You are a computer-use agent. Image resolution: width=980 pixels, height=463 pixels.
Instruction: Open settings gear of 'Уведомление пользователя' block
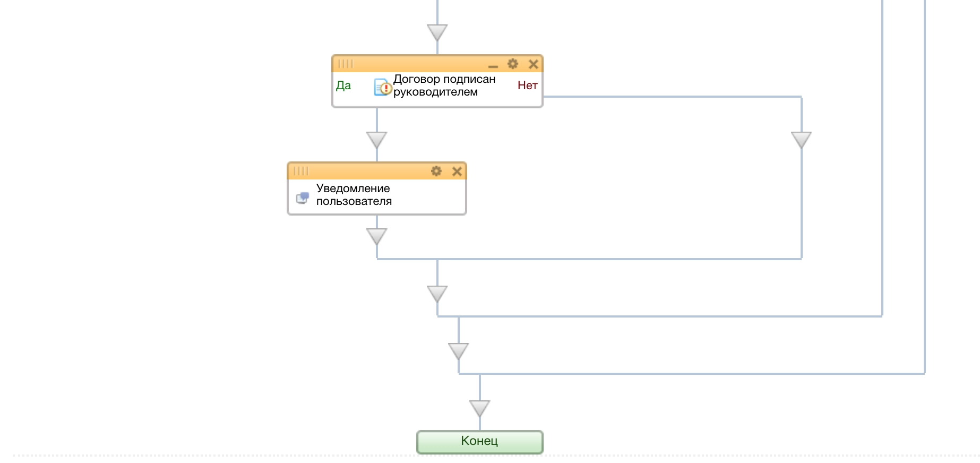436,172
